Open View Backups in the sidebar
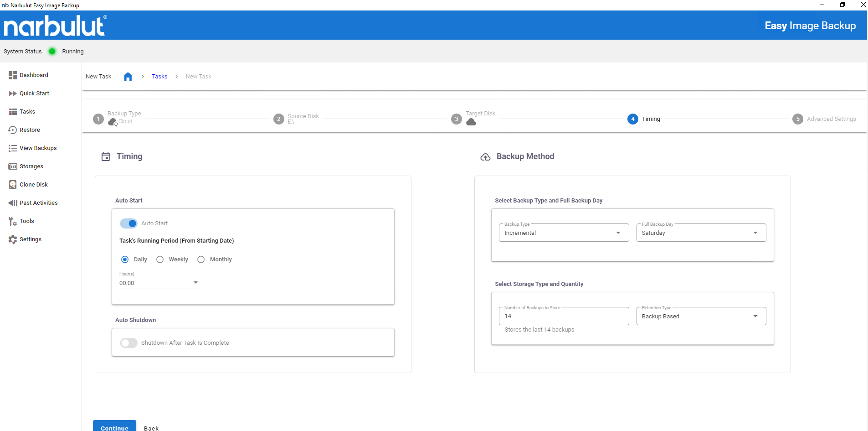The width and height of the screenshot is (868, 431). tap(38, 148)
